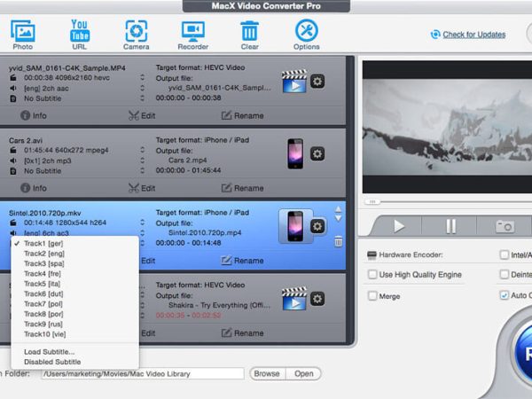532x399 pixels.
Task: Move Sintel item up in list
Action: pyautogui.click(x=339, y=209)
